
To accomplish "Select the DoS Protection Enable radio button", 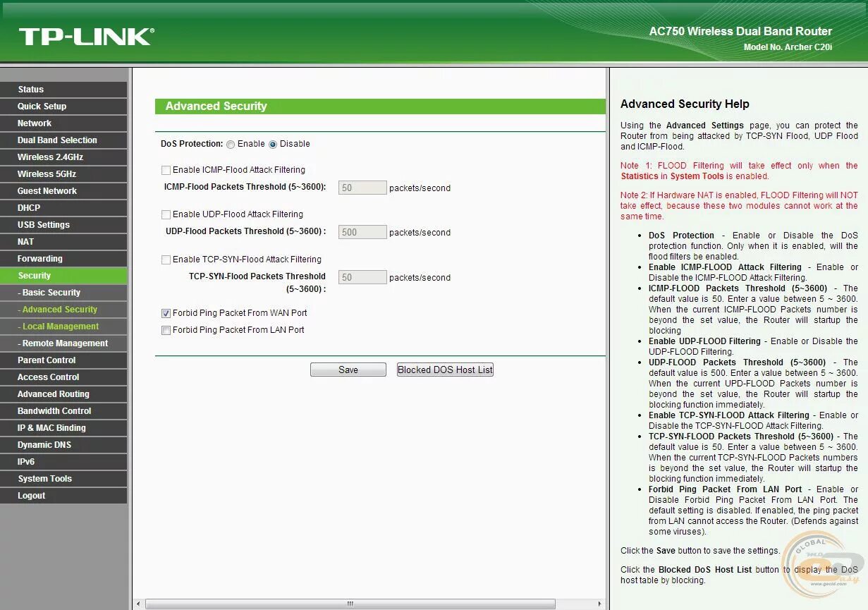I will [x=231, y=145].
